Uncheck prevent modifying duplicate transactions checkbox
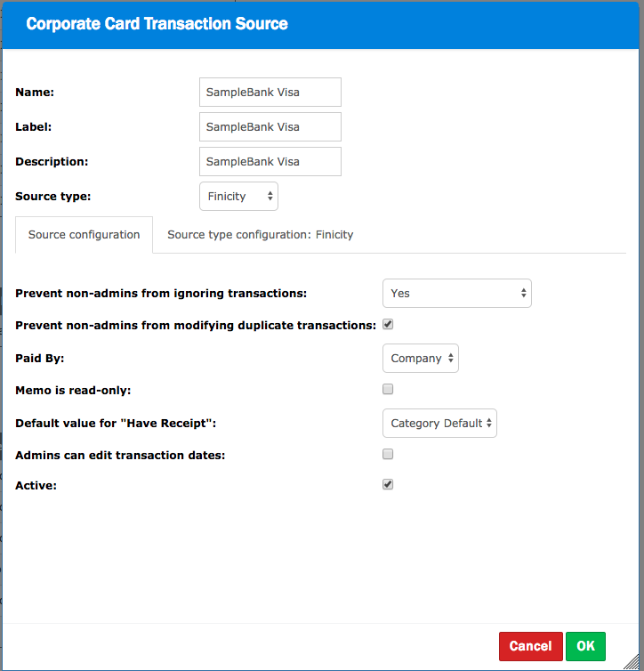Screen dimensions: 644x671 pos(388,325)
